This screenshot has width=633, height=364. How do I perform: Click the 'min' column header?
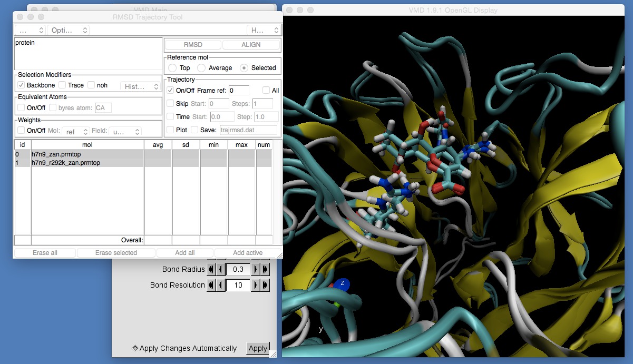pos(214,144)
